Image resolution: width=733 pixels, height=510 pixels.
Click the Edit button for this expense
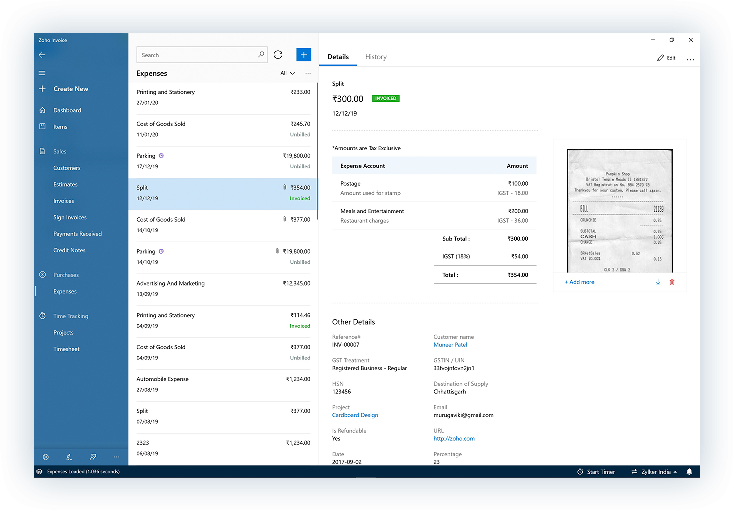point(666,58)
